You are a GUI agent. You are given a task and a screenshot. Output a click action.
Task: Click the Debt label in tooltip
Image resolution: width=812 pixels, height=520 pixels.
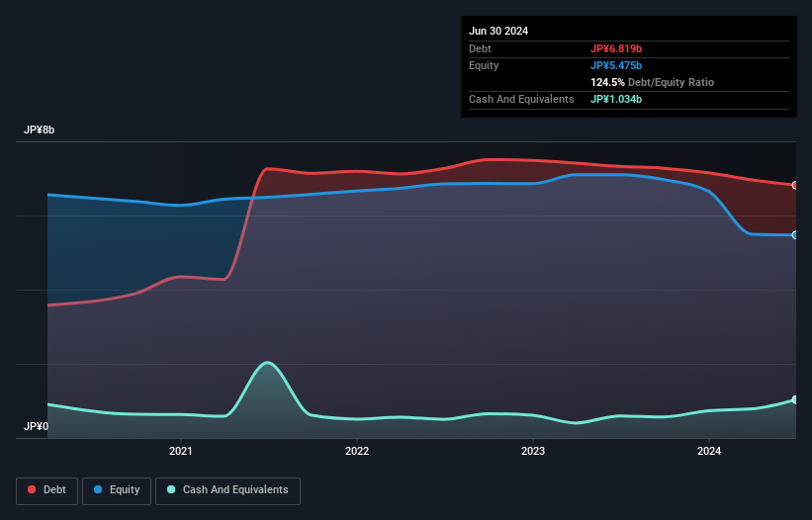[480, 48]
